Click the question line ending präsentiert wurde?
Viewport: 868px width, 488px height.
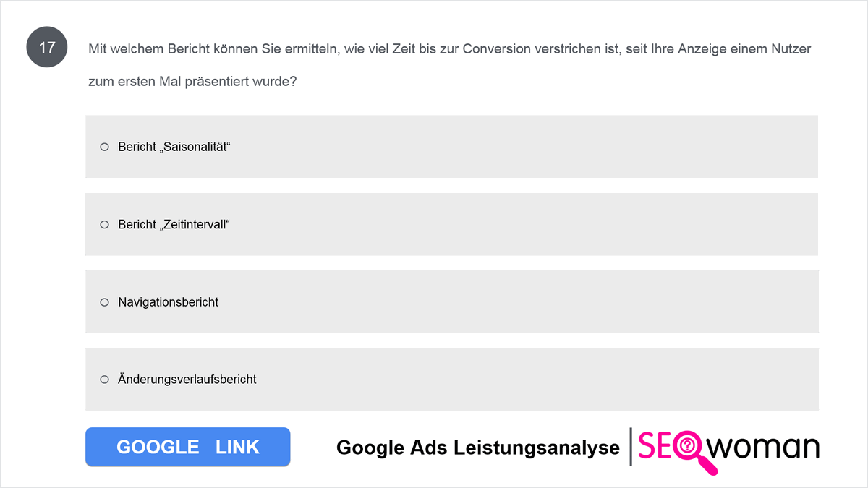[192, 82]
